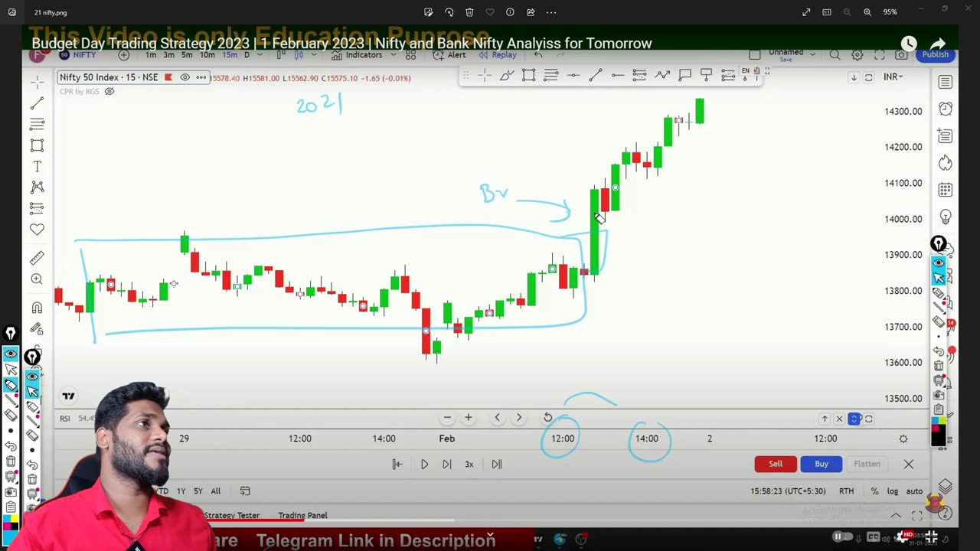Open the Trading Panel tab

pos(302,515)
